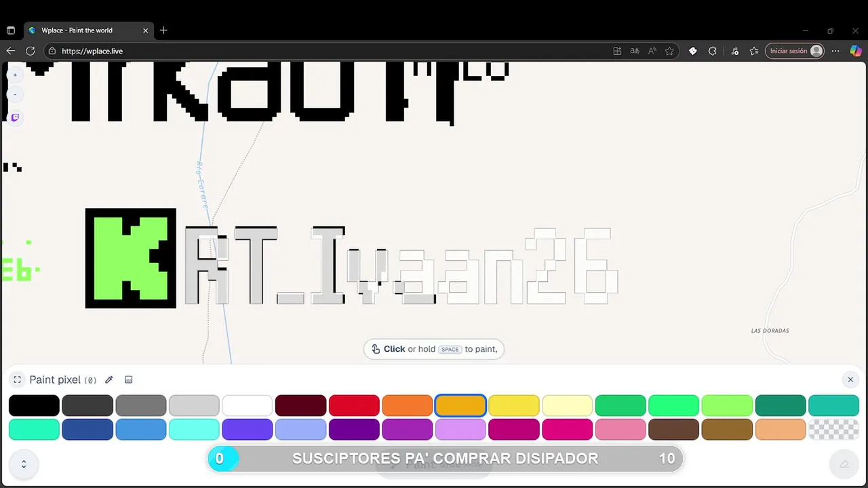Choose the medium tan brown swatch
The width and height of the screenshot is (868, 488).
727,430
